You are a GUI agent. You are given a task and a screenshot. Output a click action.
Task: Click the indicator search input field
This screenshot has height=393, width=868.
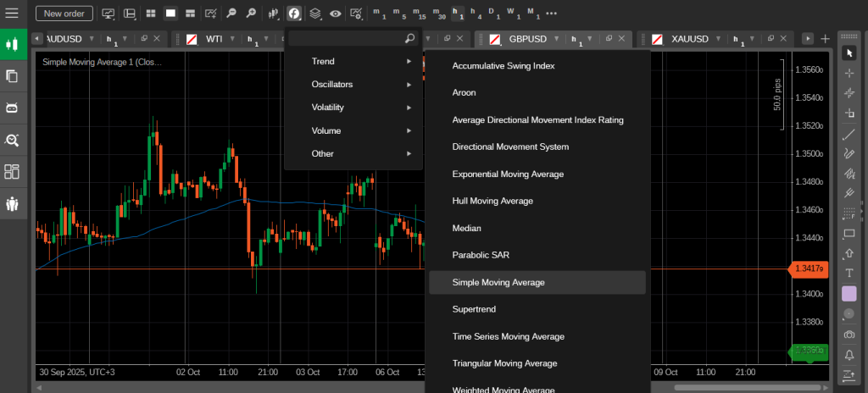[346, 38]
